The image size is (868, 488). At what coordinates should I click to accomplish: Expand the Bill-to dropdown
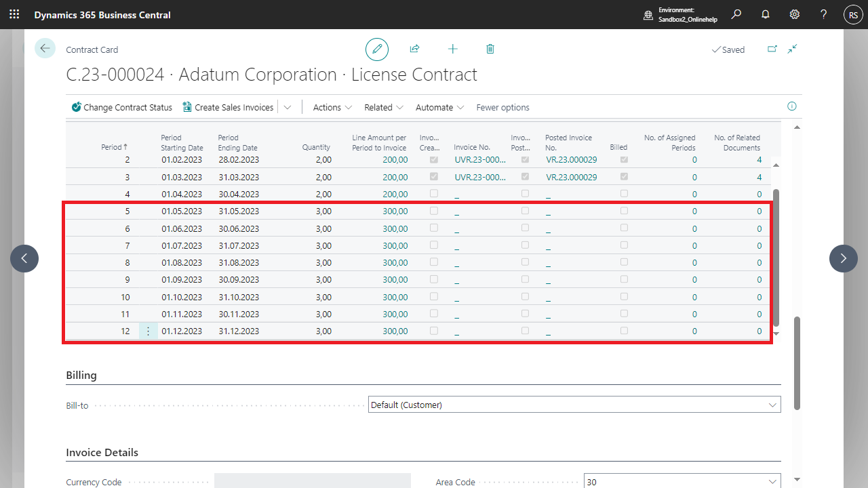pyautogui.click(x=772, y=405)
